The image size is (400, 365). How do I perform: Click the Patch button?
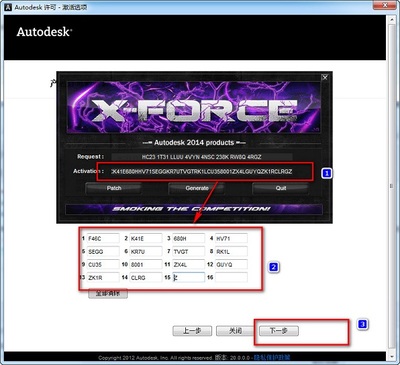(x=114, y=188)
